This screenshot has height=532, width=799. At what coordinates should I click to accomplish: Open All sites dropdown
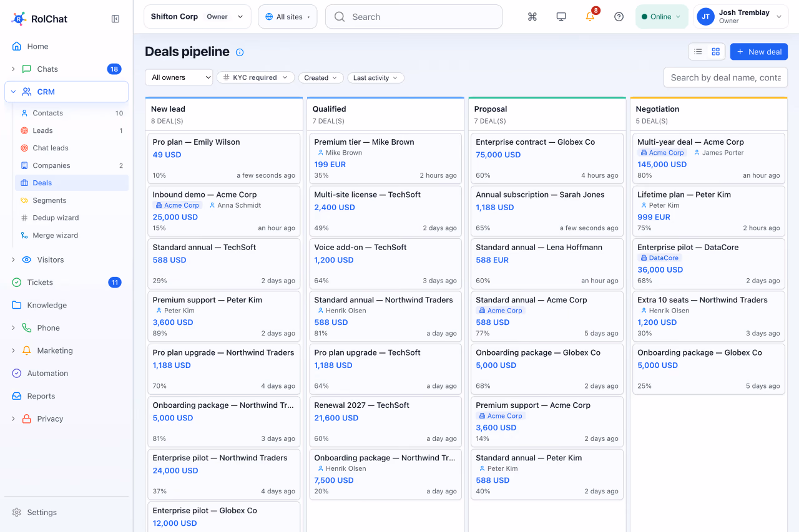pos(288,17)
